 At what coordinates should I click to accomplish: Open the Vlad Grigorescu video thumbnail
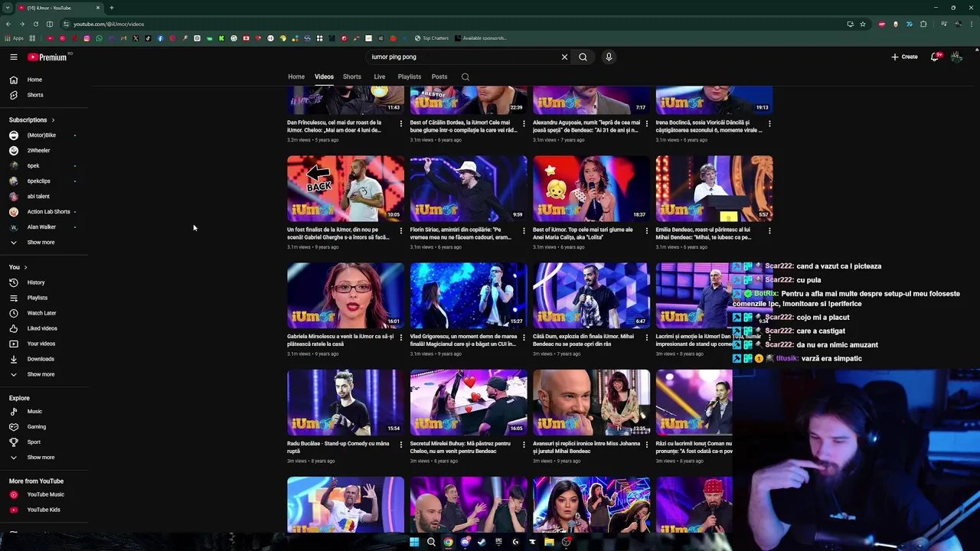(x=469, y=295)
